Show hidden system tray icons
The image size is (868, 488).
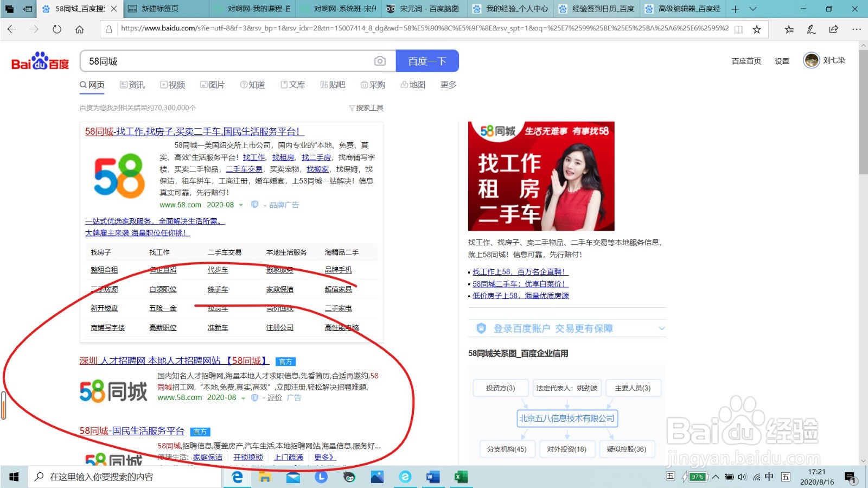[x=716, y=477]
